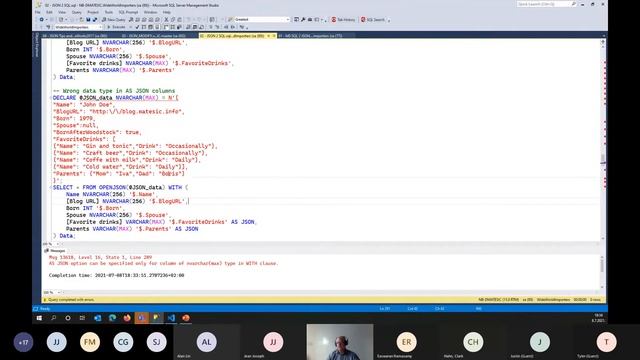640x360 pixels.
Task: Open the solution configurations combo box
Action: click(262, 20)
